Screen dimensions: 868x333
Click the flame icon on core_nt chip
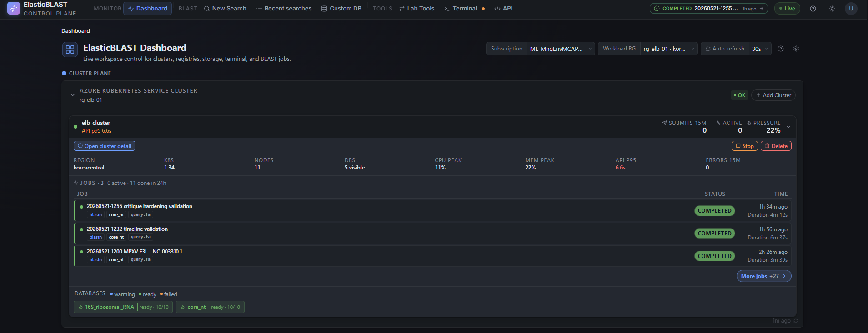tap(183, 307)
